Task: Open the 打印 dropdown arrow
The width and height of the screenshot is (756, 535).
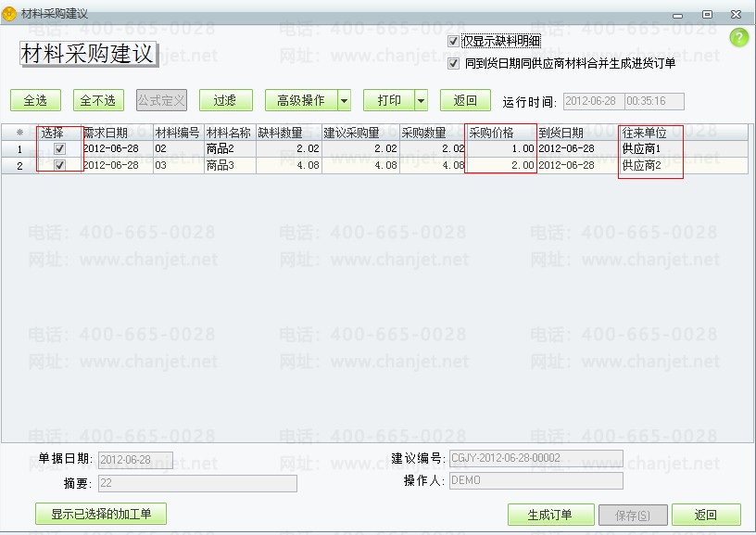Action: [x=421, y=100]
